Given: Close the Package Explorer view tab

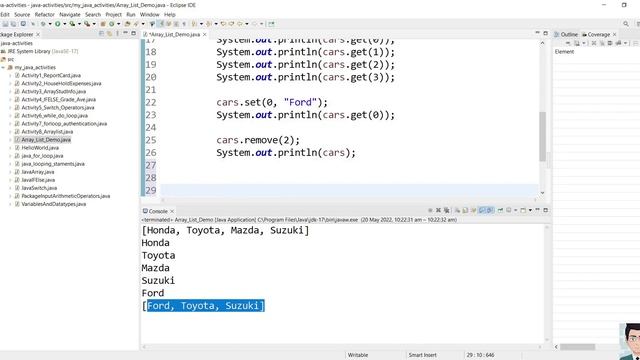Looking at the screenshot, I should [x=38, y=34].
